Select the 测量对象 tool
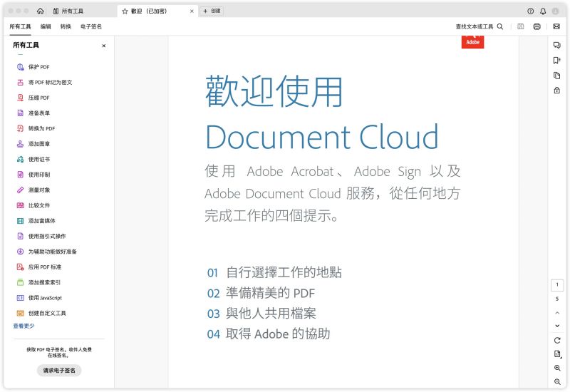This screenshot has height=392, width=570. click(x=33, y=190)
